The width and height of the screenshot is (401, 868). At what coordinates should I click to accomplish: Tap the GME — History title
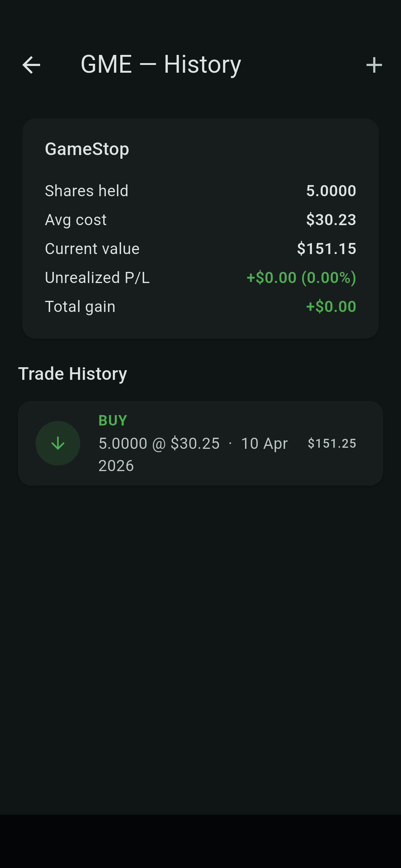pyautogui.click(x=161, y=65)
